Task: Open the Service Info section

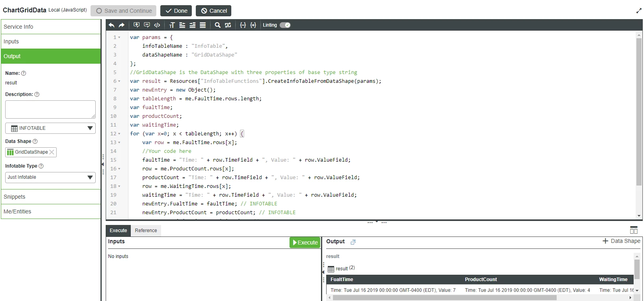Action: coord(51,27)
